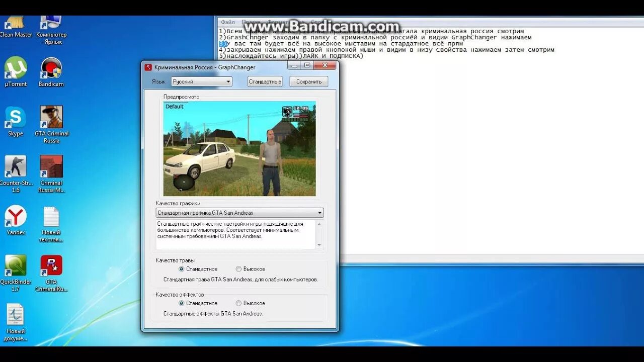
Task: Launch Skype from the desktop
Action: (15, 121)
